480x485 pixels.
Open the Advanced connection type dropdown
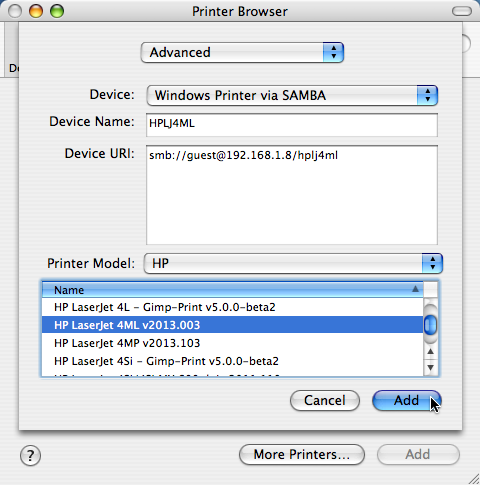242,52
